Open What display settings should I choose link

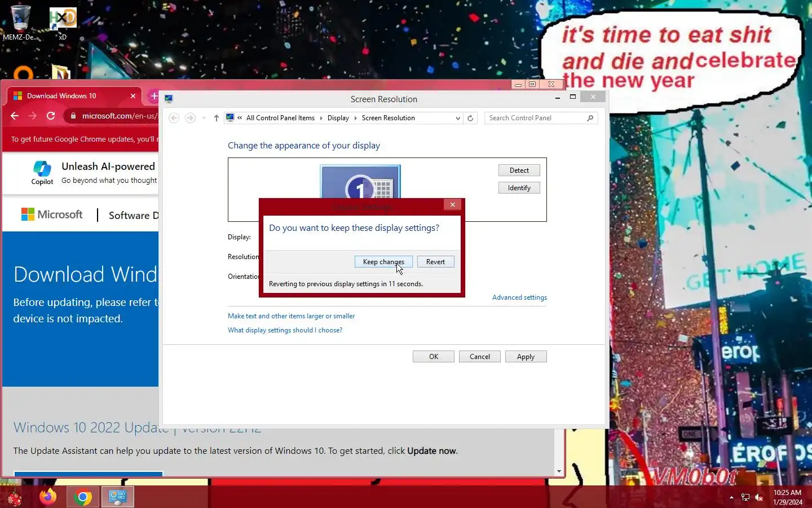(x=285, y=330)
